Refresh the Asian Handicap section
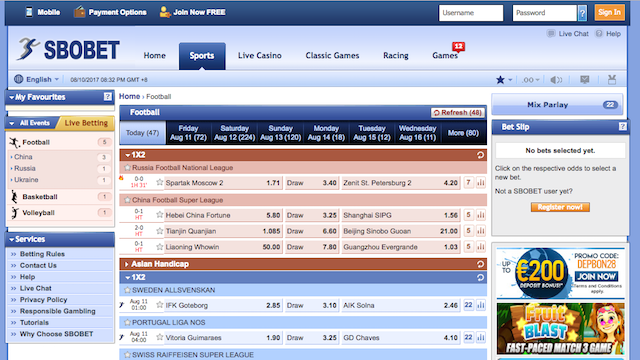The height and width of the screenshot is (360, 640). 480,264
